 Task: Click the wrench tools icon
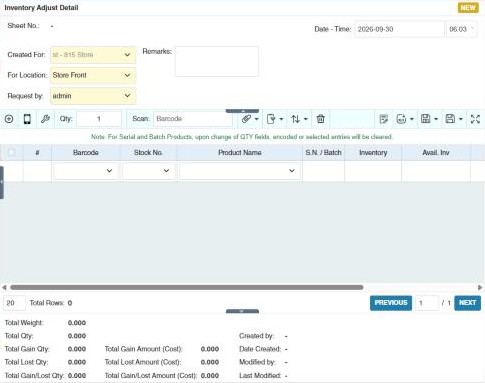[x=45, y=119]
